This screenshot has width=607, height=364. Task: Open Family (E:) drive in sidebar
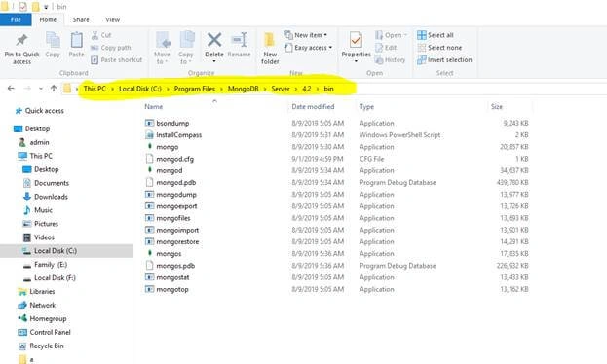pos(45,265)
